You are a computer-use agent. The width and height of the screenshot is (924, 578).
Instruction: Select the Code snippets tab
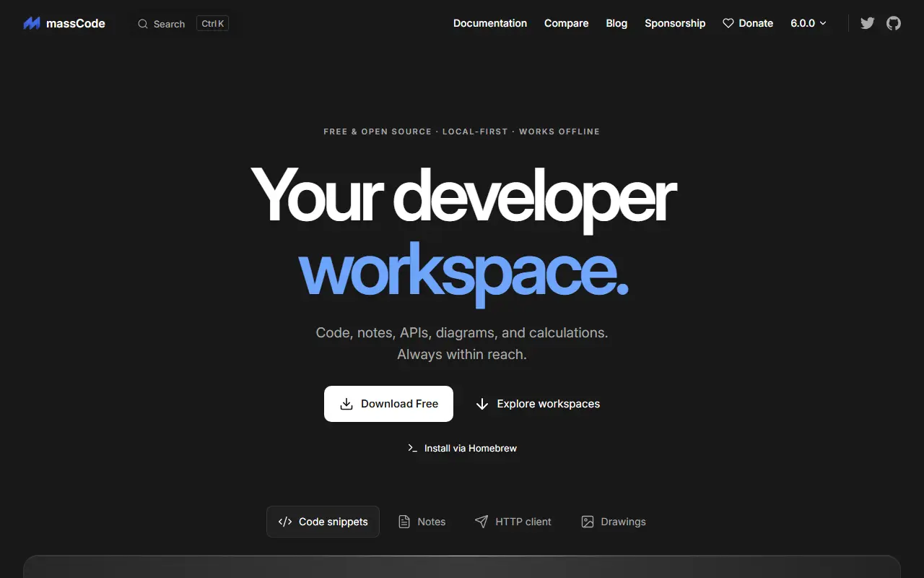323,522
